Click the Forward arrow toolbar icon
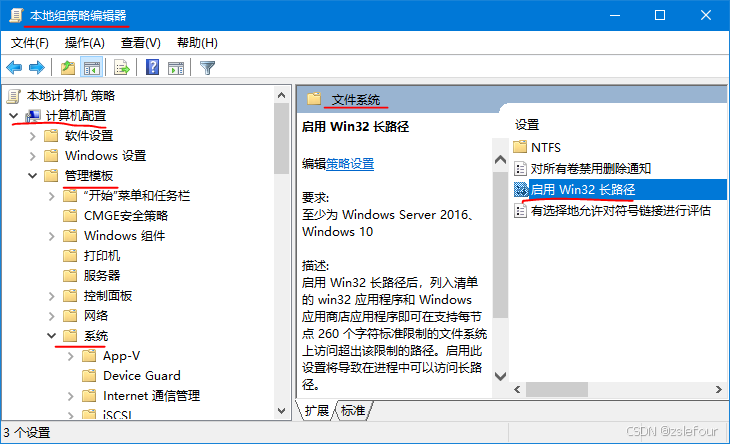This screenshot has width=730, height=444. 37,68
